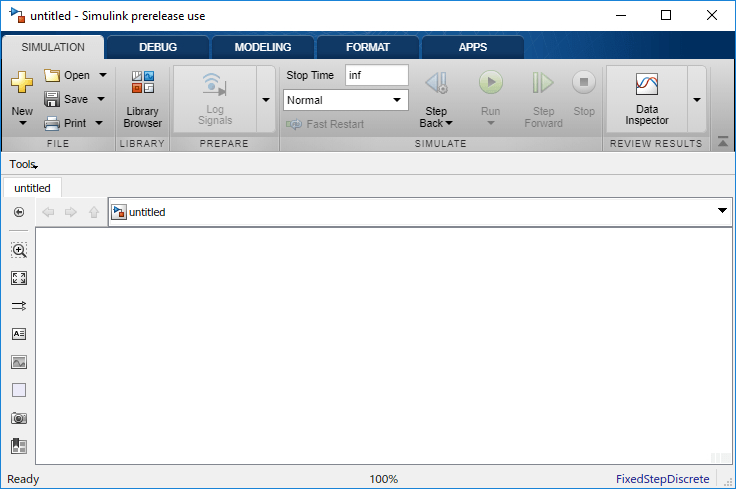Navigate back with the left arrow
Viewport: 736px width, 489px height.
coord(48,212)
